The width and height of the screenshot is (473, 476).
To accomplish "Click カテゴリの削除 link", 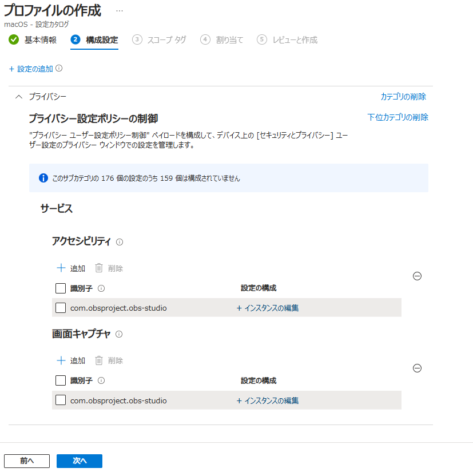I will click(404, 97).
